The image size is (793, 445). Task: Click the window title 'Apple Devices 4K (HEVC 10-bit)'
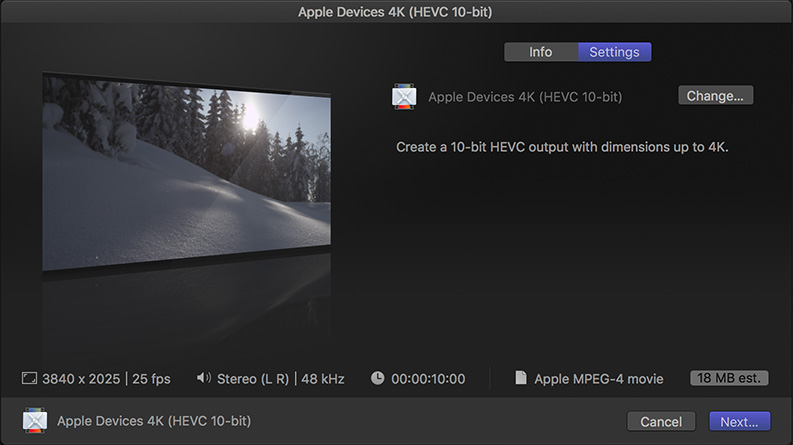coord(395,12)
